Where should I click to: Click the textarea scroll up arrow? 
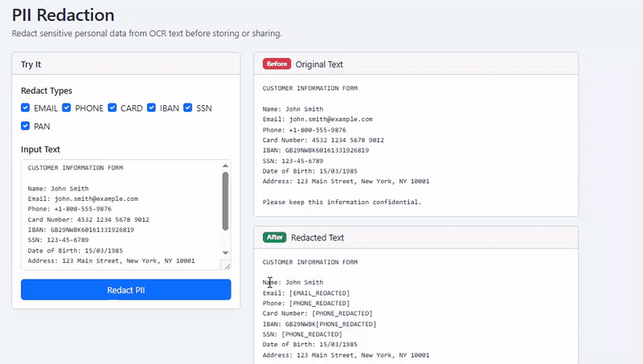tap(225, 166)
